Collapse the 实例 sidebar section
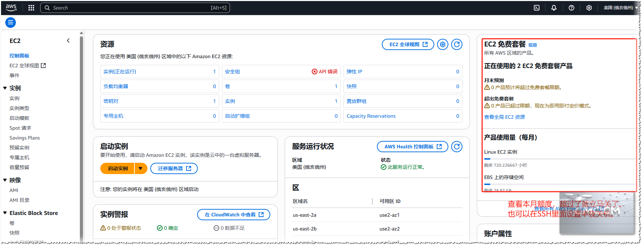644x247 pixels. click(5, 88)
